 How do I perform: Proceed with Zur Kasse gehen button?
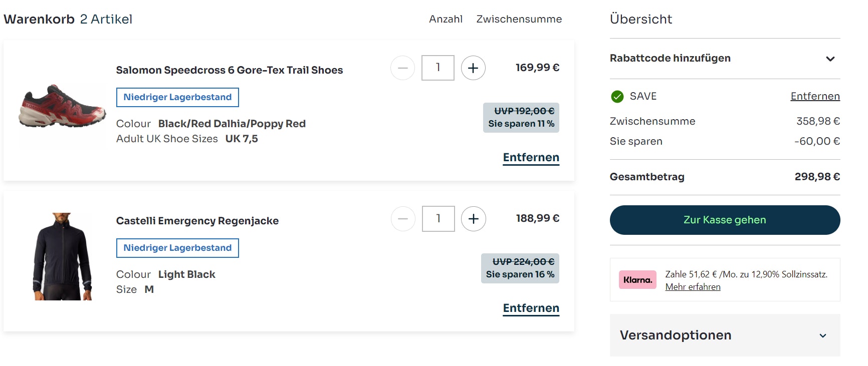click(x=725, y=220)
